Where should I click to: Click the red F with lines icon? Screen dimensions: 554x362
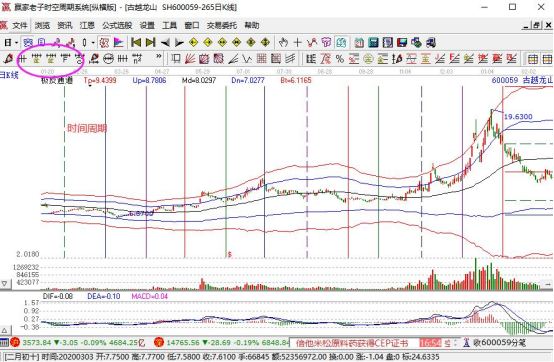click(x=454, y=59)
